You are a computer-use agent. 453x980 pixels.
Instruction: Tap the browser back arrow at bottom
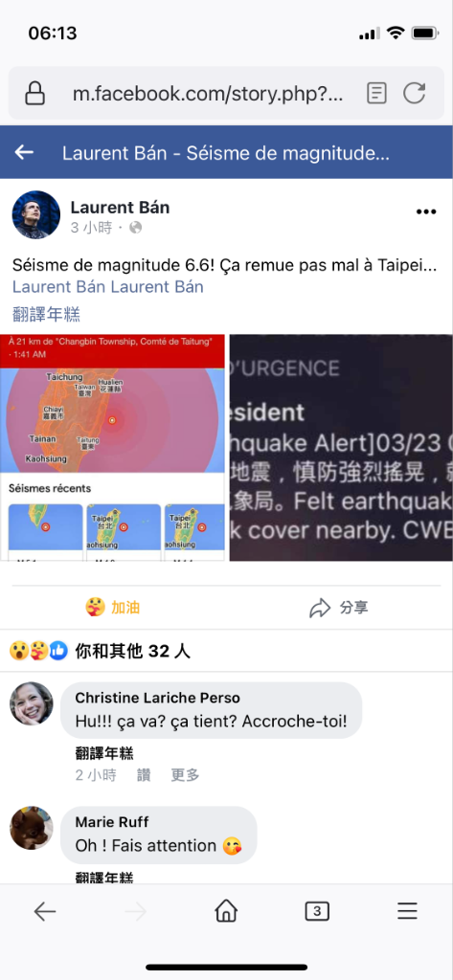coord(45,912)
